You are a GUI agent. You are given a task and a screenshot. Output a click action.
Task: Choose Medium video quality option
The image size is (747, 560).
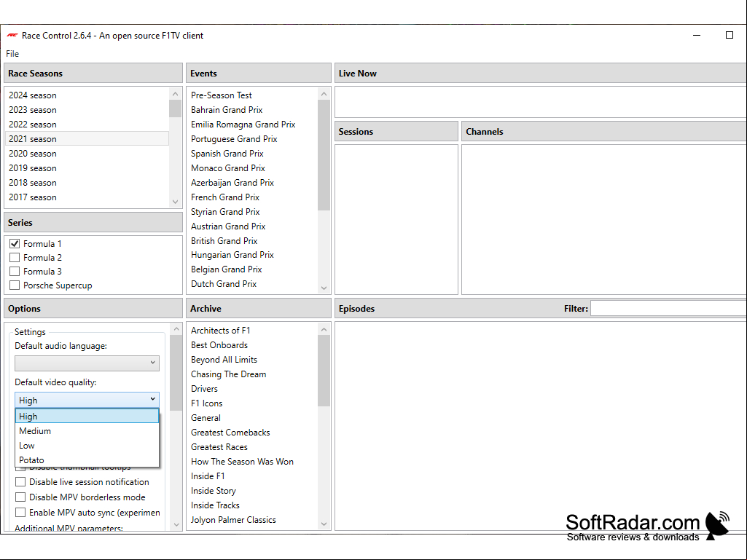[87, 431]
